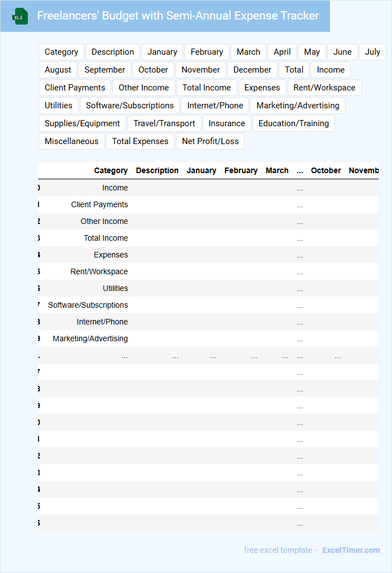The height and width of the screenshot is (573, 392).
Task: Select the December tag
Action: (252, 70)
